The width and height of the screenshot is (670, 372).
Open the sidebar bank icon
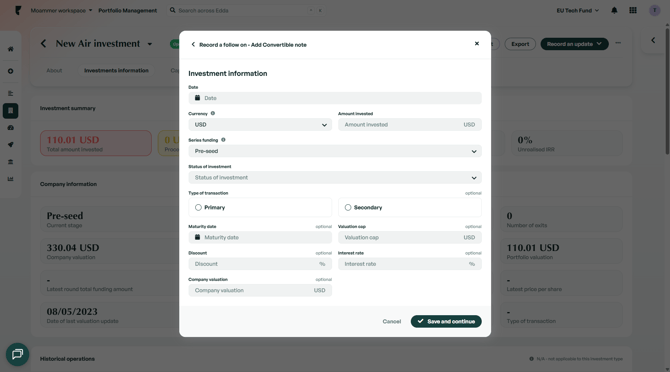11,162
